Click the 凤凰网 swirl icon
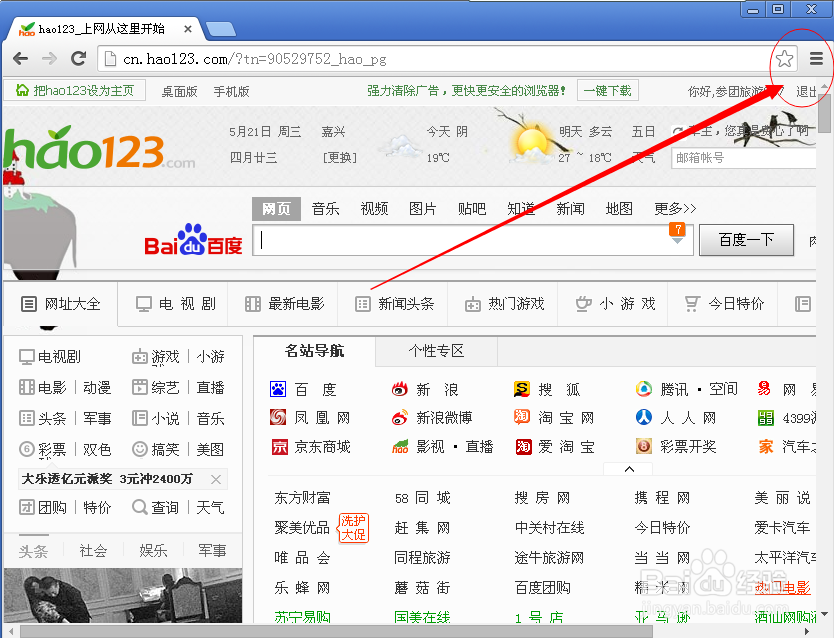This screenshot has width=834, height=638. (278, 417)
